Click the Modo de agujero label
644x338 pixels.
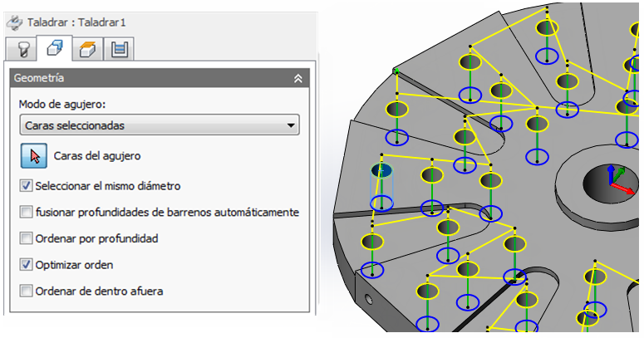click(x=62, y=105)
